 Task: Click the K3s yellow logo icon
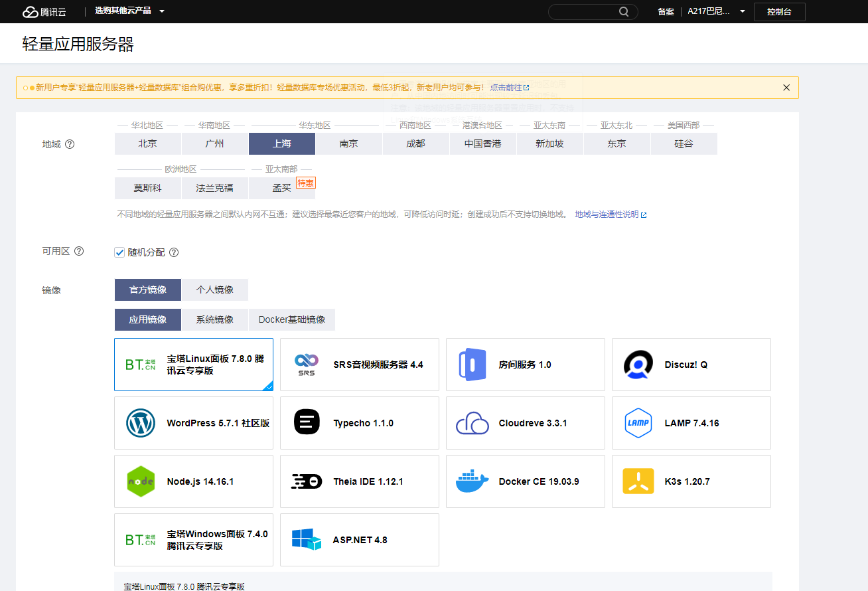638,481
